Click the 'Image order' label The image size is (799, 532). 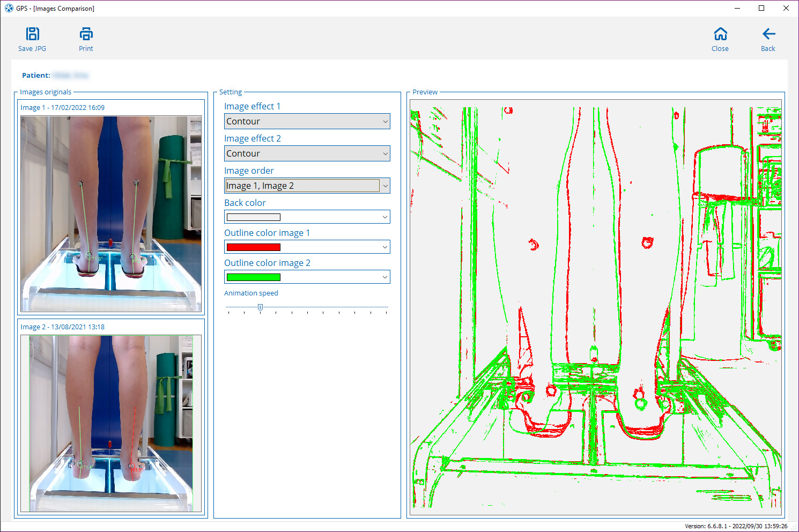point(249,171)
